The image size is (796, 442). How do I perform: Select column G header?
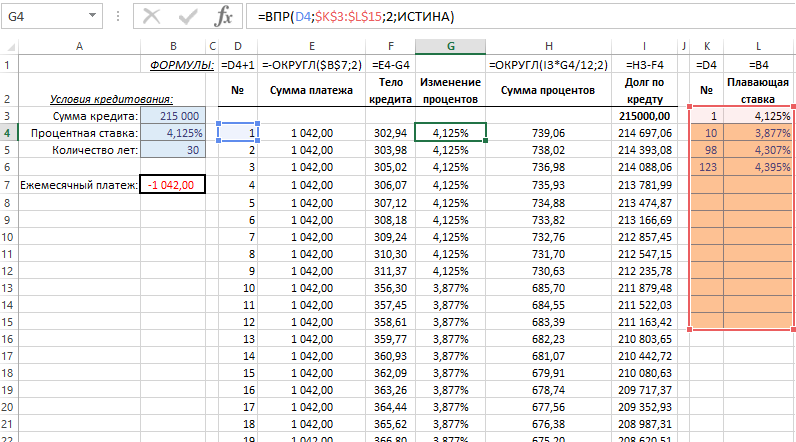point(451,46)
